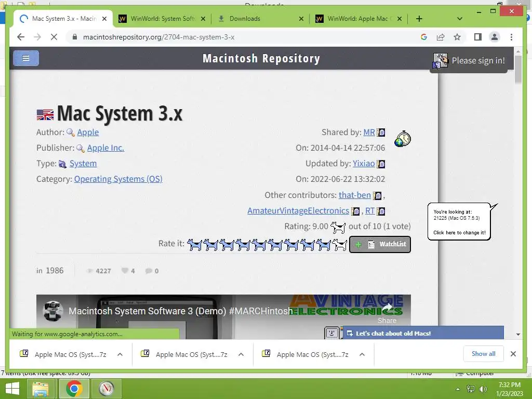Open the Chrome profile avatar
This screenshot has width=532, height=399.
coord(495,37)
